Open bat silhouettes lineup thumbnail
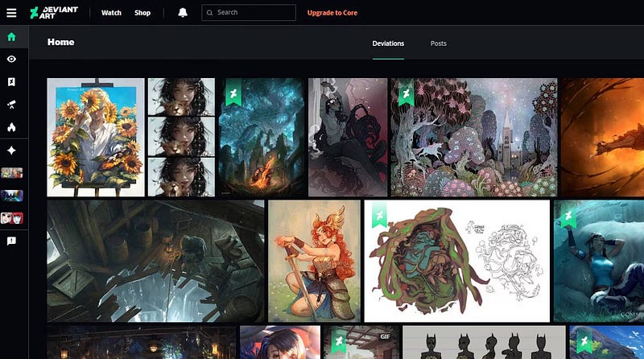 484,343
